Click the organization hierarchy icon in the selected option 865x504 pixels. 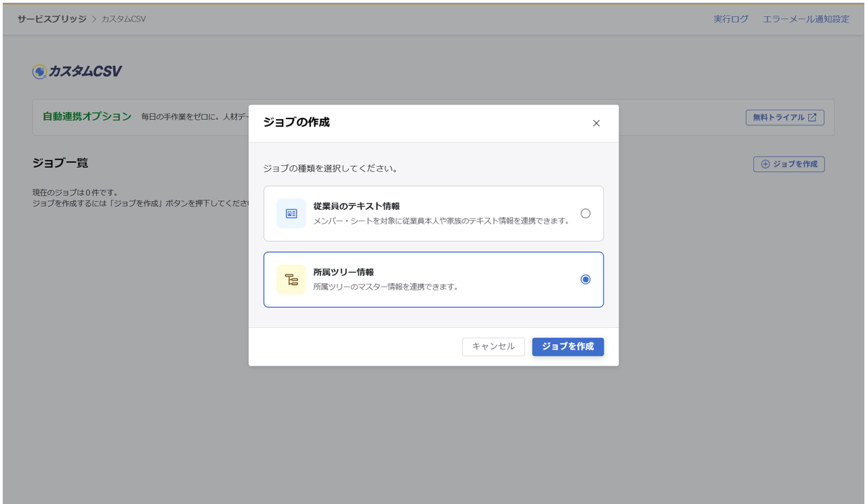[291, 279]
